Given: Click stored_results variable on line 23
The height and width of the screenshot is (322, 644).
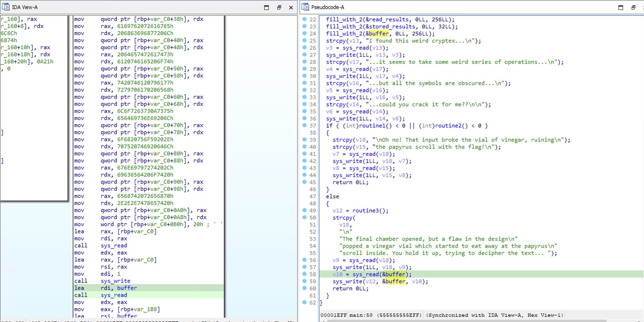Looking at the screenshot, I should point(392,26).
